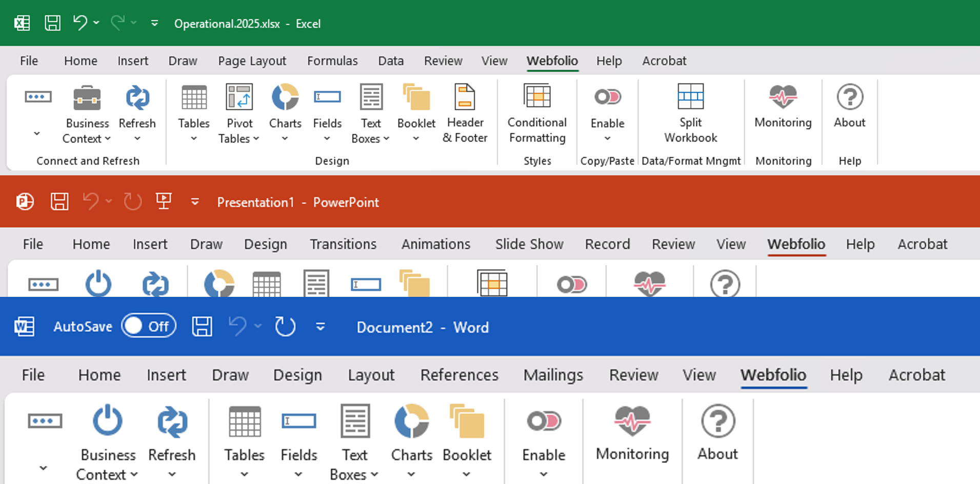Click the Enable toggle in Word ribbon

pos(544,421)
